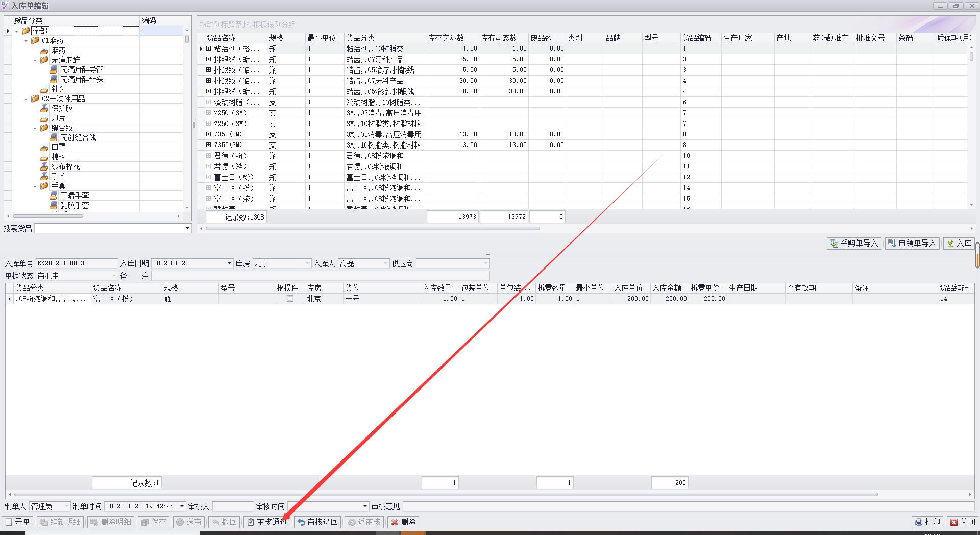Select 纱布棉花 tree item
980x535 pixels.
[65, 166]
